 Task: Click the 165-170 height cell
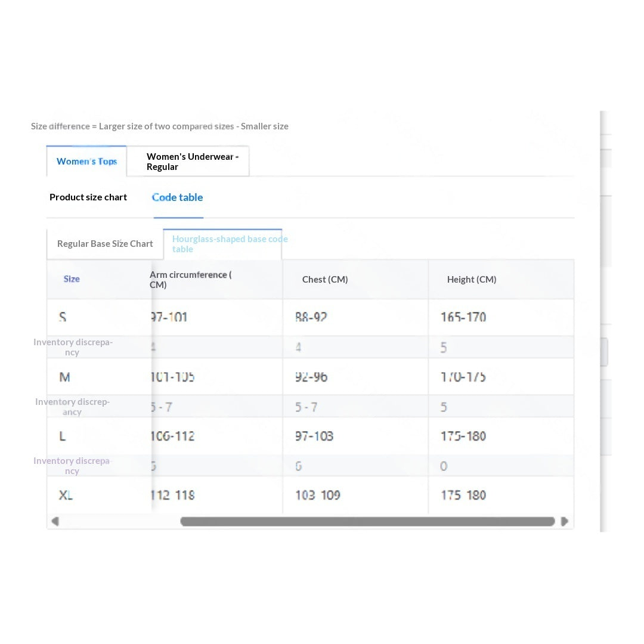(463, 317)
